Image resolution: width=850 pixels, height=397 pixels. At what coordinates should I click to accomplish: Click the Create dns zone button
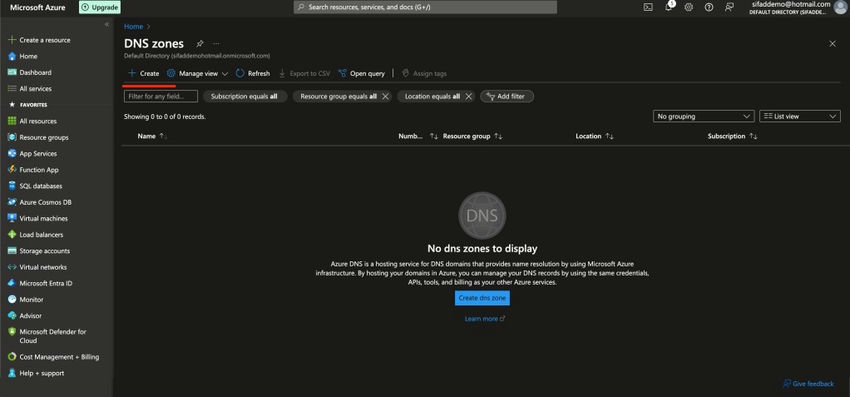482,298
